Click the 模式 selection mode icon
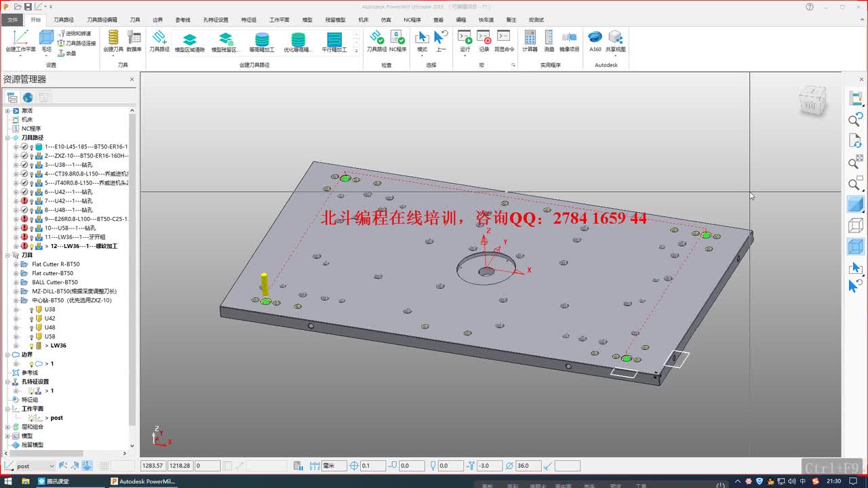868x488 pixels. coord(422,41)
